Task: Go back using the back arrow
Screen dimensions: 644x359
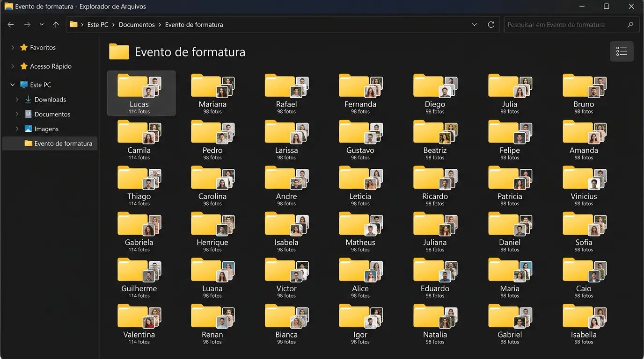Action: [x=11, y=25]
